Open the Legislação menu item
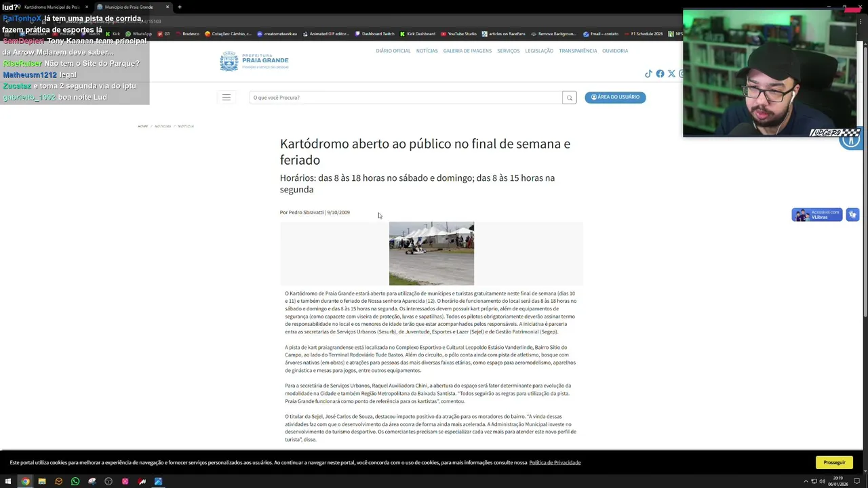 point(539,51)
